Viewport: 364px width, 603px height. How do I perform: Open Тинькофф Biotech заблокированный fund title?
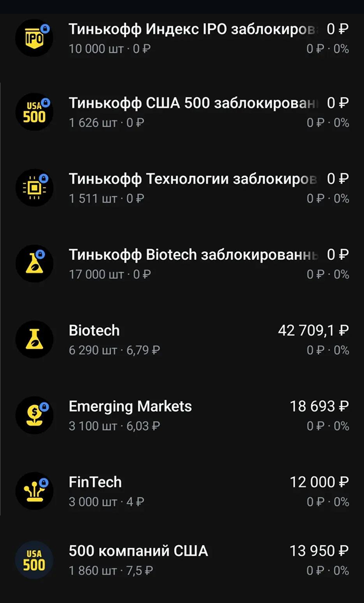(194, 255)
